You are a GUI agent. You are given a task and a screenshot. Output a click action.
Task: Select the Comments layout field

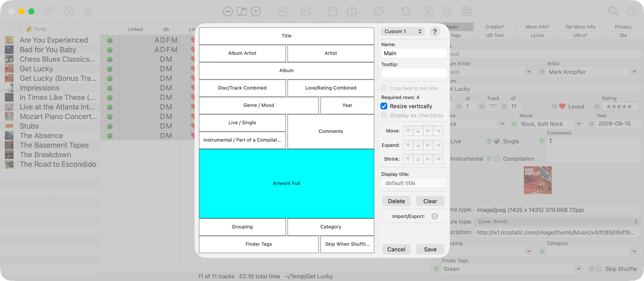[331, 131]
